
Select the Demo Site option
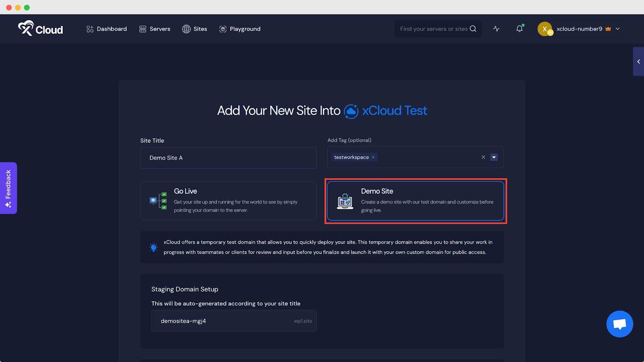[x=416, y=201]
